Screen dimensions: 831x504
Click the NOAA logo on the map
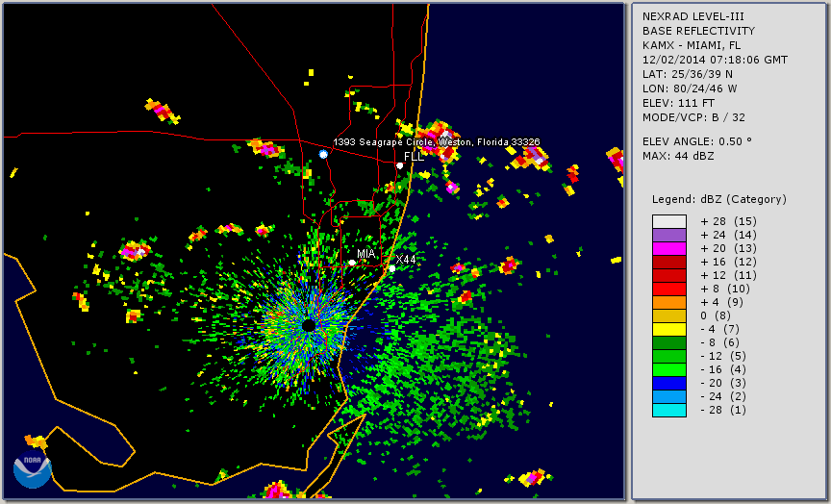click(33, 470)
